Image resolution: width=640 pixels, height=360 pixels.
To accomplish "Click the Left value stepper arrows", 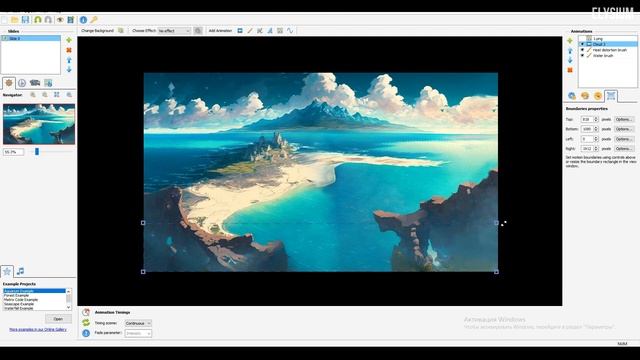I will (x=596, y=139).
